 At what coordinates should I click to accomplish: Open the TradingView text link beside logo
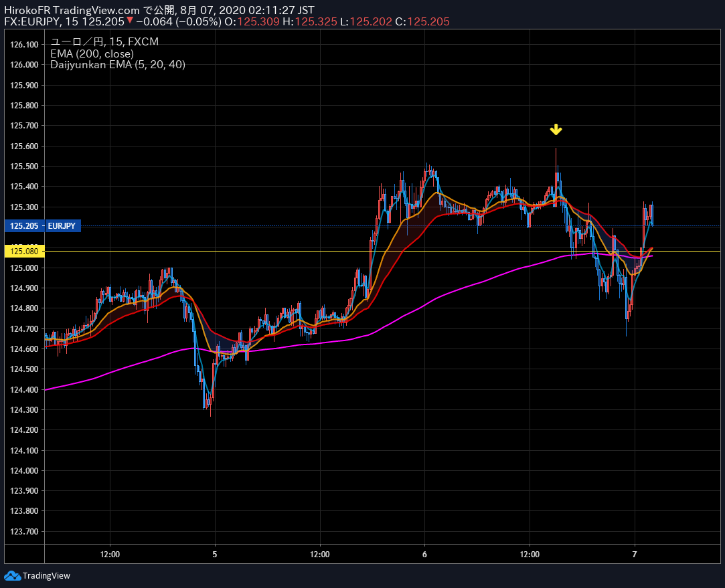click(46, 575)
